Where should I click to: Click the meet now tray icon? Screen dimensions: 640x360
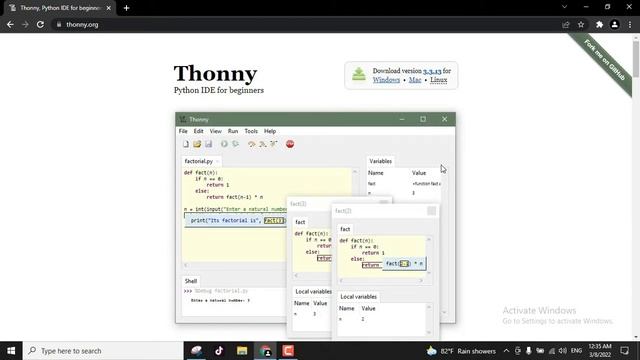click(518, 351)
